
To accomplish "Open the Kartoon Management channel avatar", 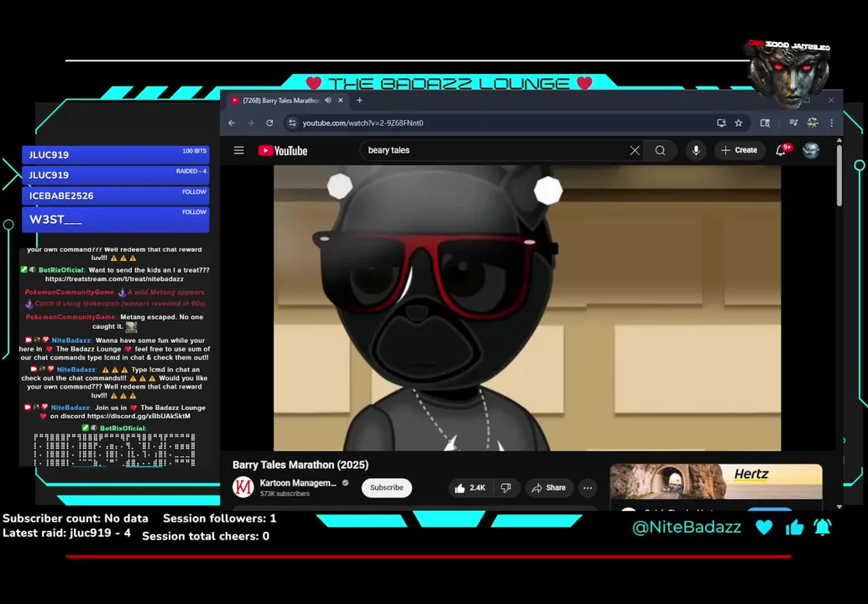I will pos(243,487).
